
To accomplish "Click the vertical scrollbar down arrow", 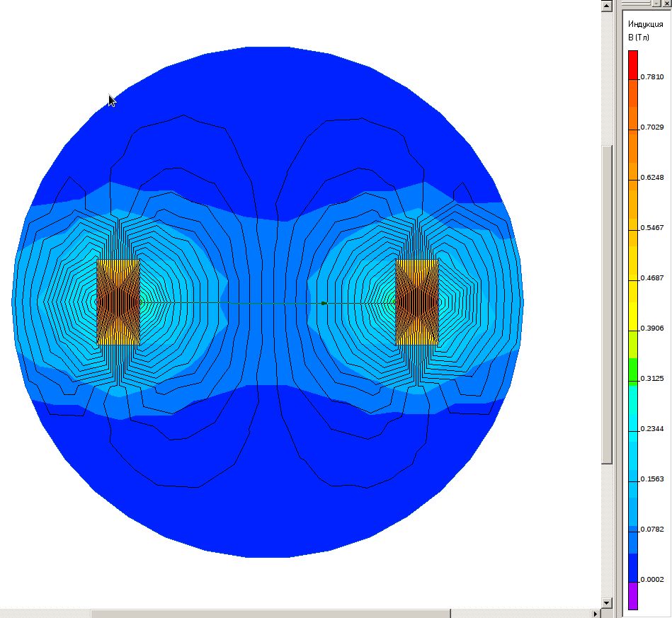I will [x=606, y=602].
